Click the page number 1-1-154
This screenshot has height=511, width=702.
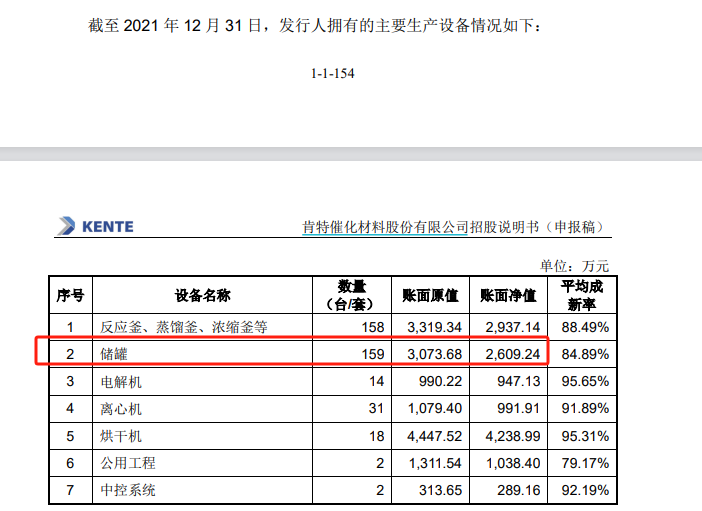pos(334,73)
